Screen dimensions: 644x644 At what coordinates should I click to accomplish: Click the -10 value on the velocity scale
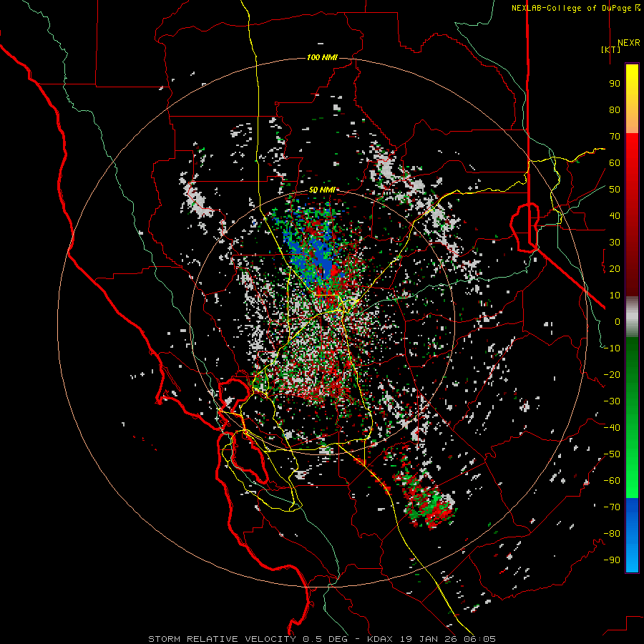612,348
